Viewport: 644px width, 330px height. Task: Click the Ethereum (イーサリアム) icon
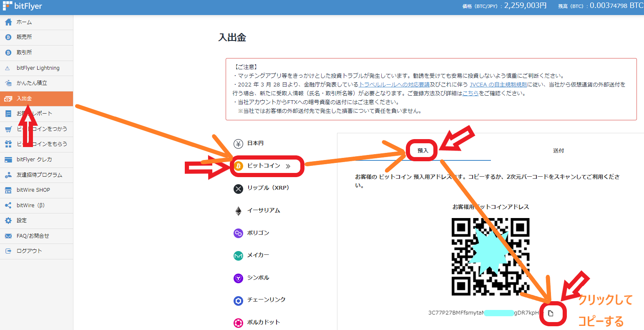(238, 211)
